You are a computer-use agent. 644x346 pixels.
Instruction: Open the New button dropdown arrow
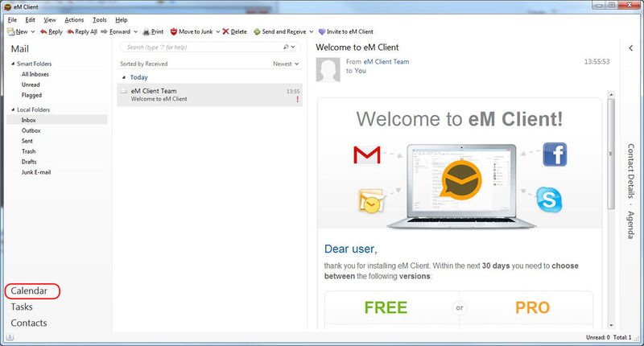click(33, 31)
